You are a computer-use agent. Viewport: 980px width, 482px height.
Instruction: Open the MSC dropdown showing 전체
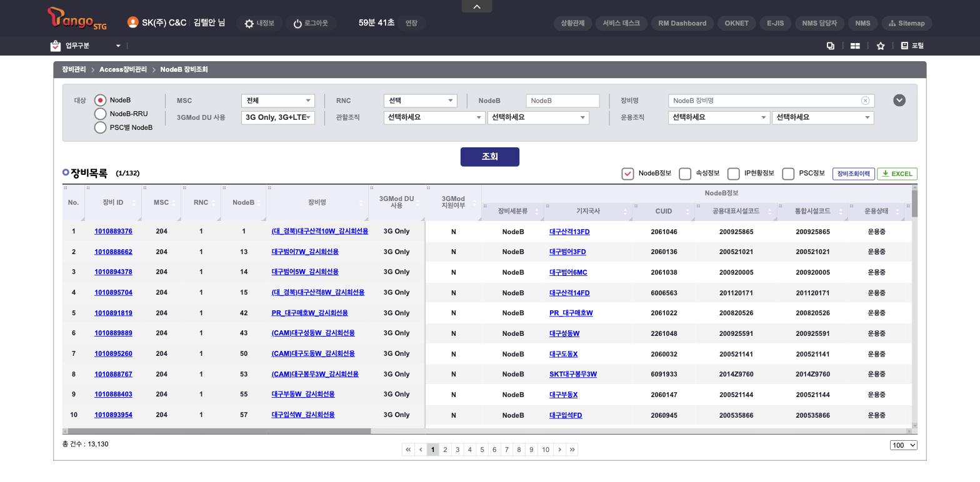tap(278, 101)
